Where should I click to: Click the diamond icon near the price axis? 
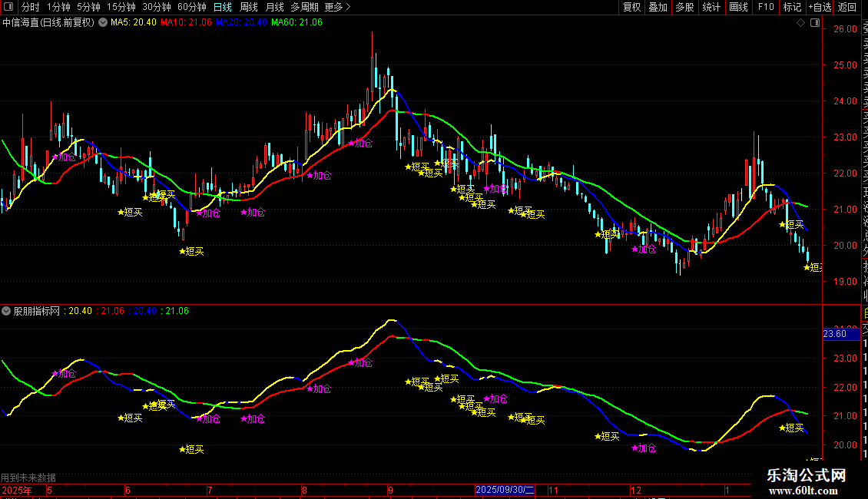[801, 23]
